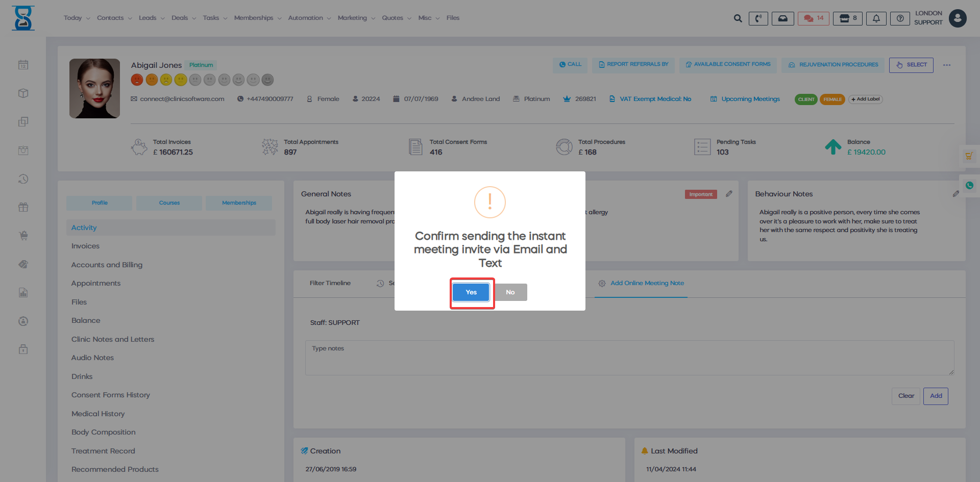Click the green WhatsApp side icon
This screenshot has width=980, height=482.
(x=969, y=186)
